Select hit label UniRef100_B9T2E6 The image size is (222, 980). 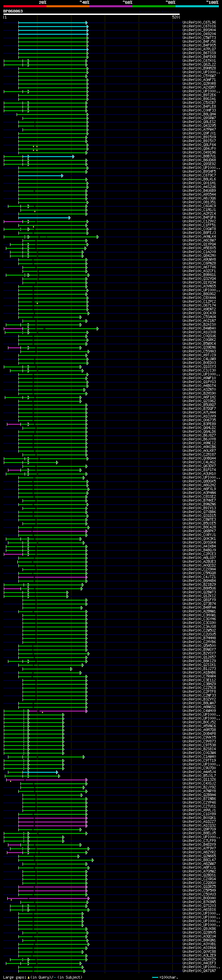click(199, 95)
